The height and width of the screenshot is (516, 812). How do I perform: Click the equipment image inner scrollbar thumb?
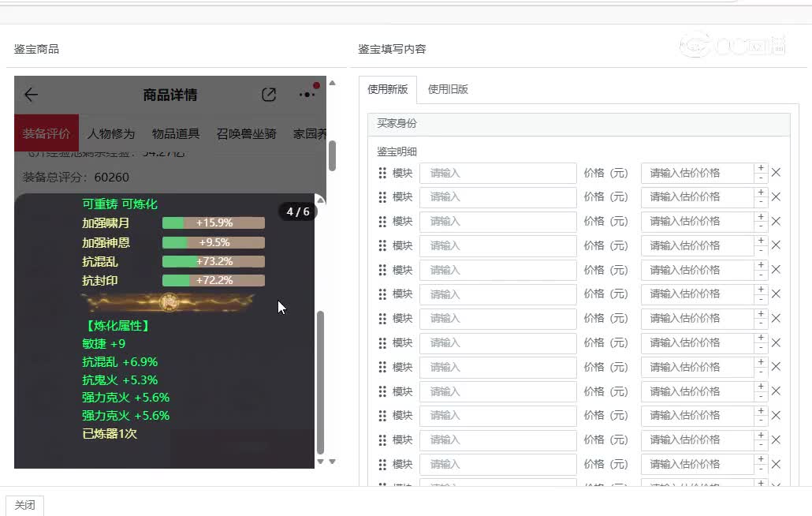(x=321, y=383)
